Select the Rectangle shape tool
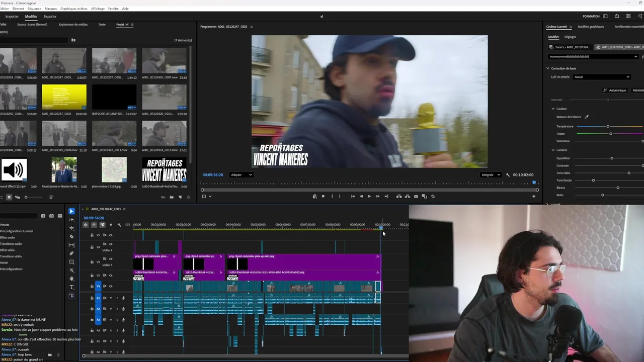The width and height of the screenshot is (644, 362). [x=71, y=262]
